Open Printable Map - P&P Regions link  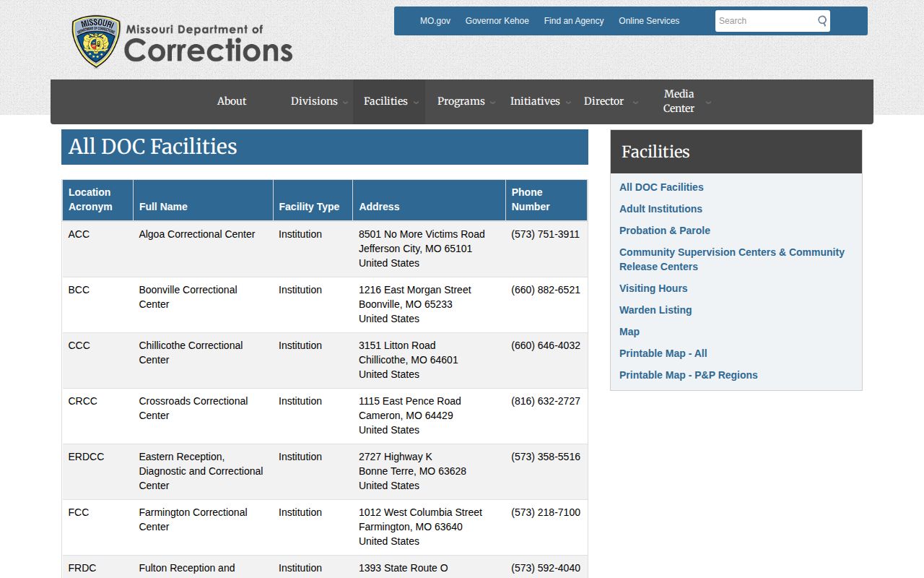[x=689, y=375]
